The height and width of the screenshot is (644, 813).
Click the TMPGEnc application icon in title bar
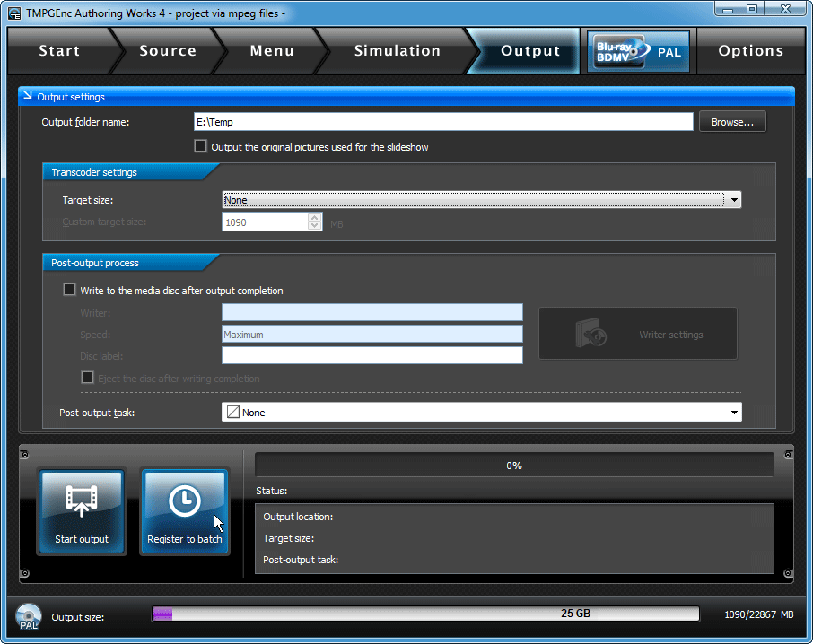tap(14, 13)
